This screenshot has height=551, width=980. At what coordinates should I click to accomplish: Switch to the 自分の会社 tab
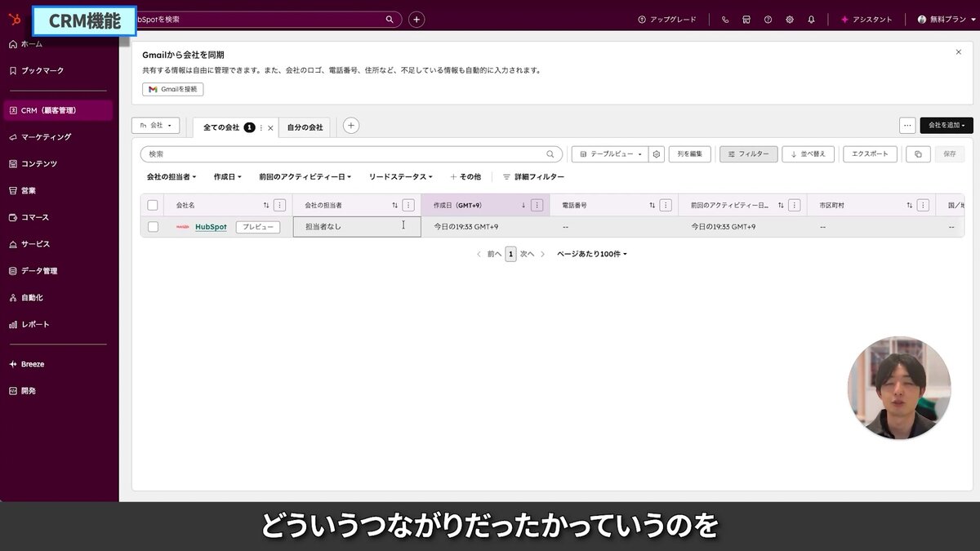coord(305,127)
